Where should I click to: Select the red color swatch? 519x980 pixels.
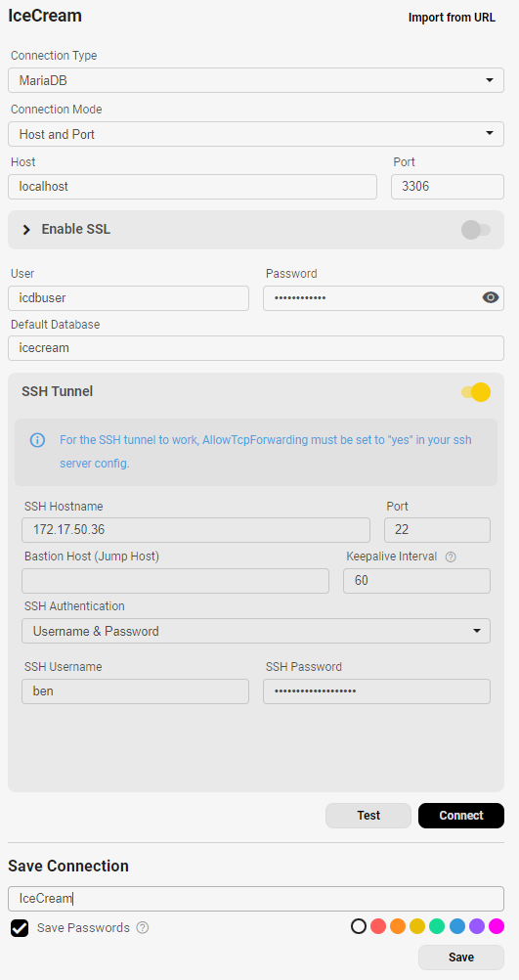[x=378, y=925]
